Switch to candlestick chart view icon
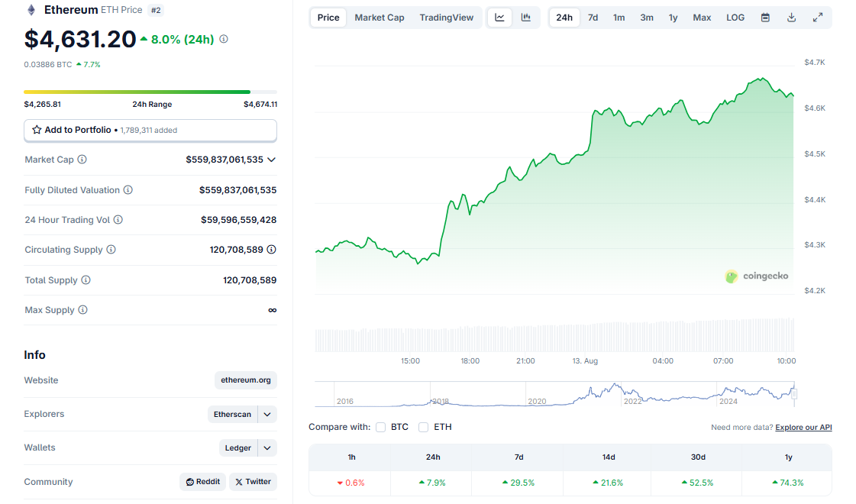This screenshot has height=504, width=856. [x=525, y=18]
